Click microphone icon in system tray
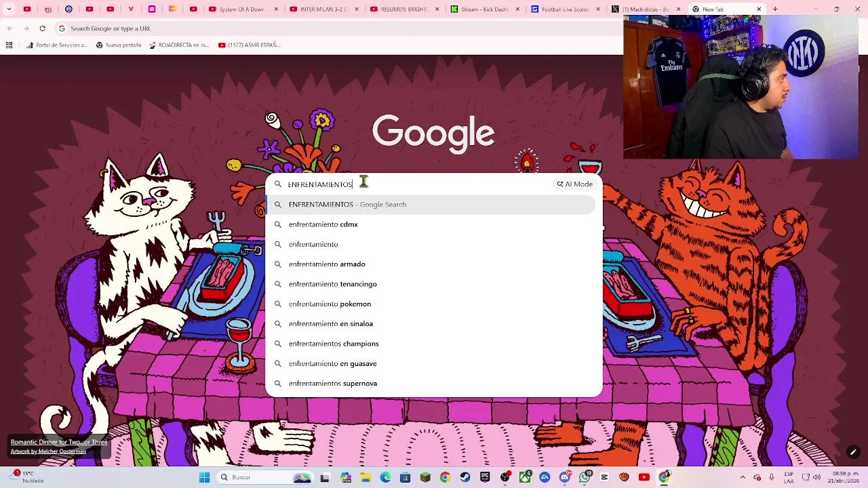 click(x=772, y=477)
